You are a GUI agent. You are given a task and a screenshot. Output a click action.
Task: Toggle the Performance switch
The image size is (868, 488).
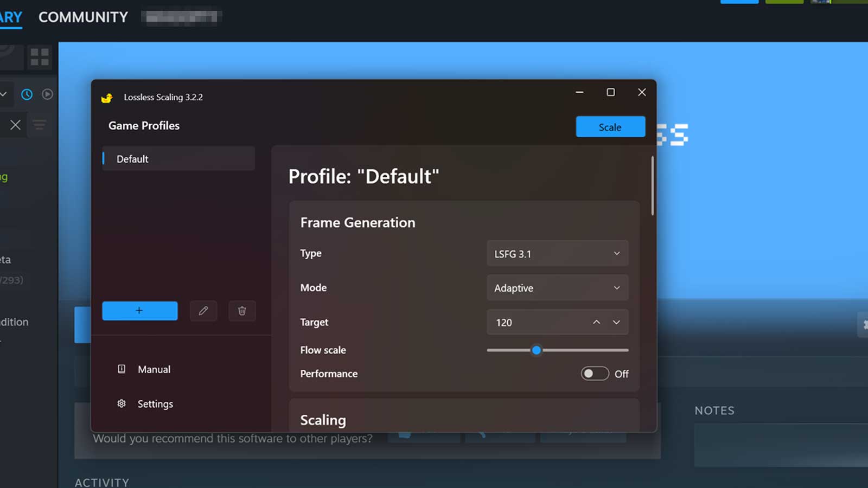(595, 374)
